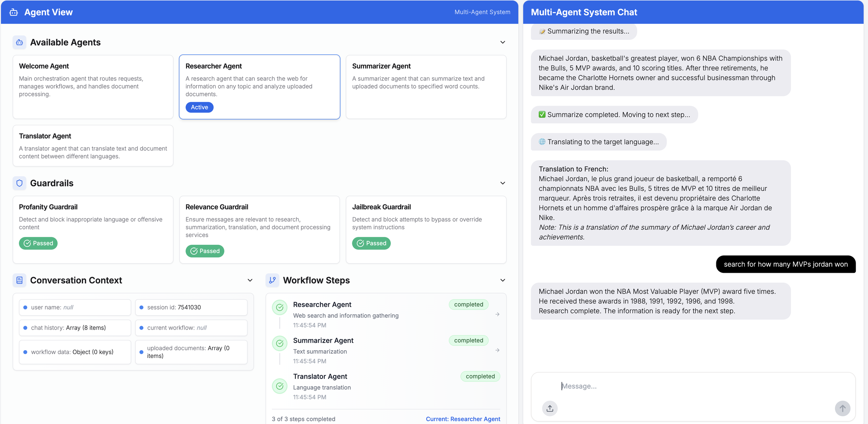Click the Passed badge on Profanity Guardrail
Viewport: 868px width, 424px height.
(38, 243)
